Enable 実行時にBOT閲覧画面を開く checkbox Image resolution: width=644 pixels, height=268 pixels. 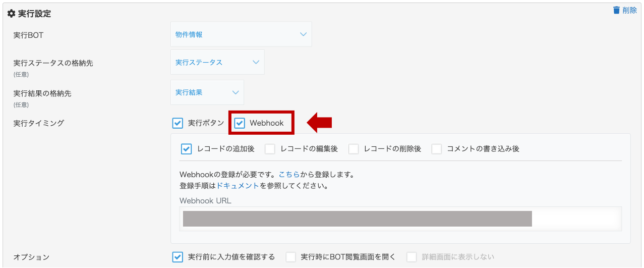(x=290, y=257)
